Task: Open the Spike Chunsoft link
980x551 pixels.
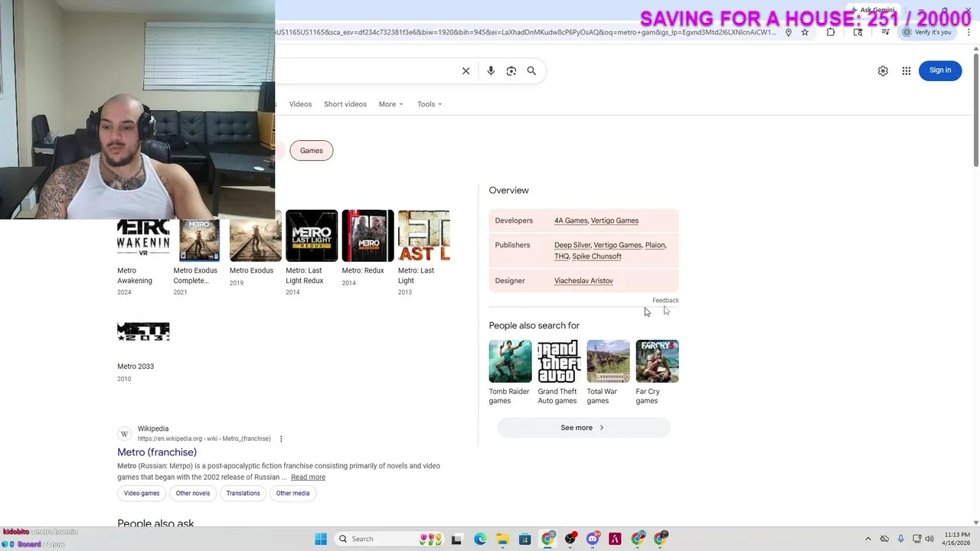Action: point(596,256)
